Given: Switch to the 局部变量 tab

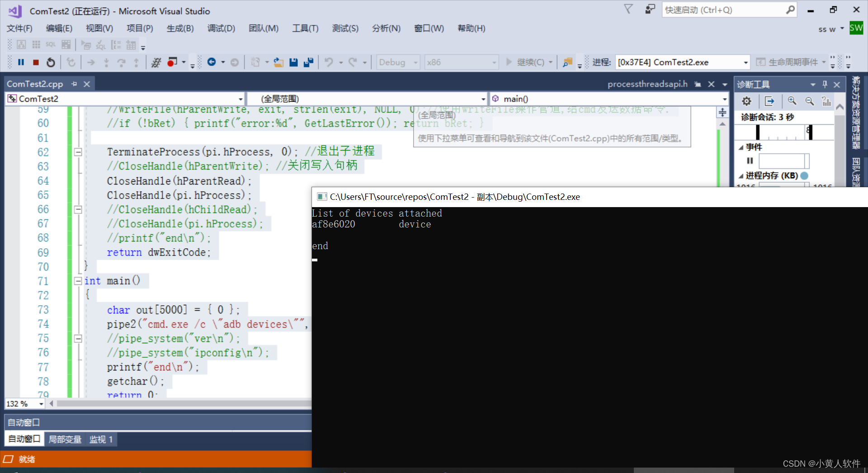Looking at the screenshot, I should [x=65, y=439].
